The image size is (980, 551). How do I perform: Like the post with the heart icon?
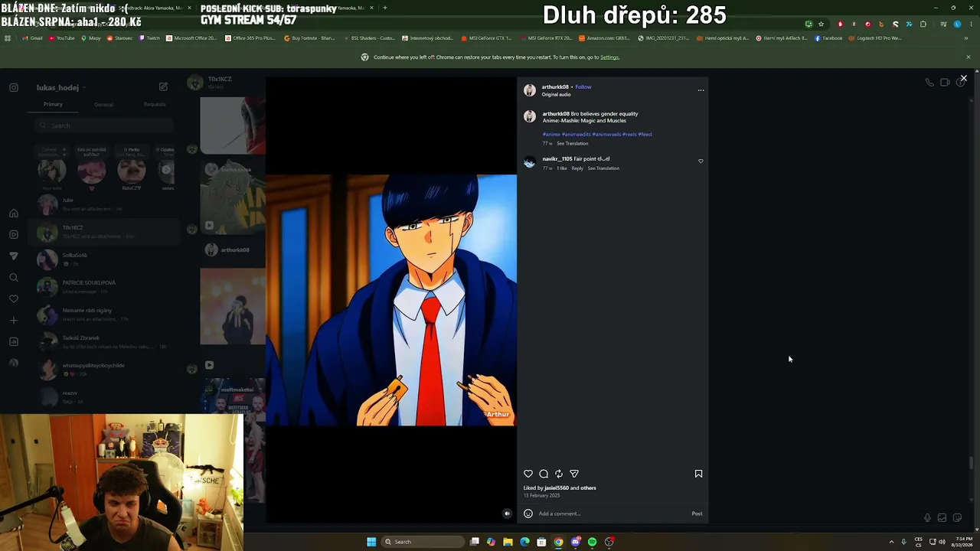(x=528, y=474)
